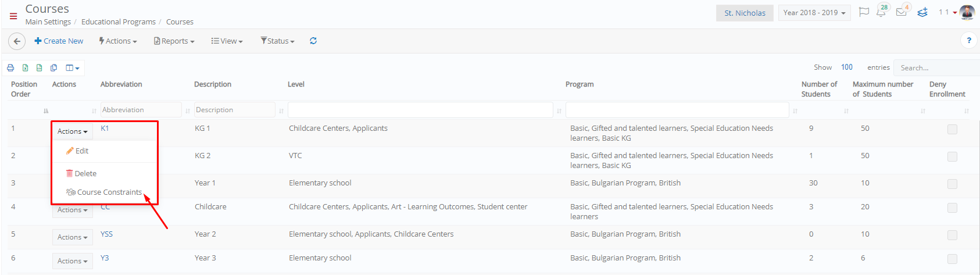The height and width of the screenshot is (275, 980).
Task: Open the notifications bell icon
Action: coord(881,12)
